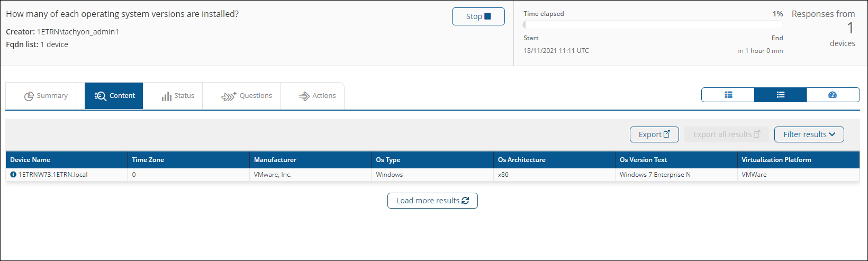868x261 pixels.
Task: Switch to the table grid view icon
Action: (728, 95)
